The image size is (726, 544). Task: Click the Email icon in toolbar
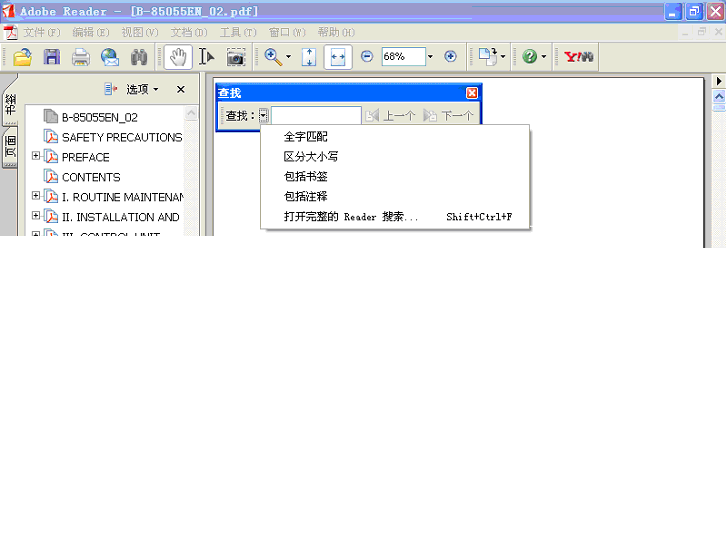click(109, 57)
